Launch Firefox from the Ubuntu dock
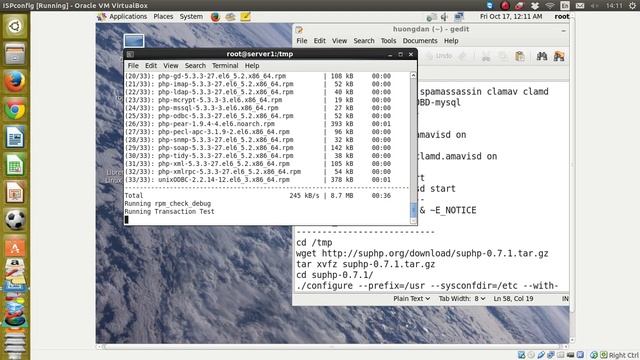Screen dimensions: 640x360 click(15, 81)
